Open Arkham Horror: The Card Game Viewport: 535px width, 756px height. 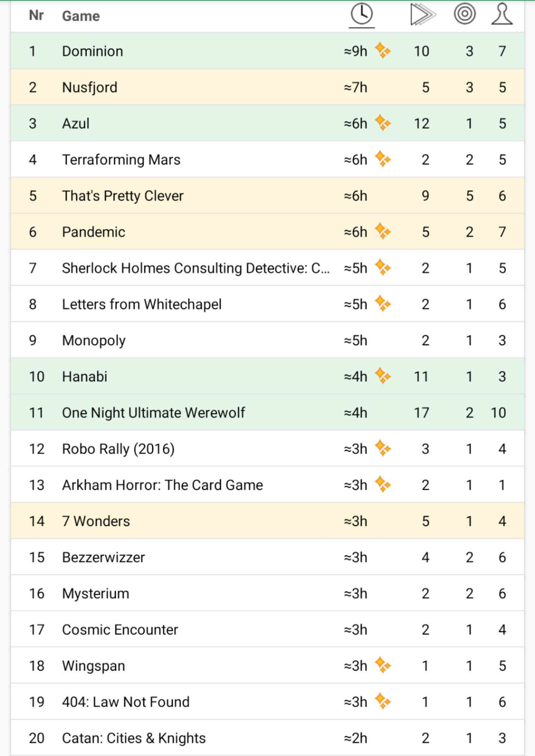(267, 485)
